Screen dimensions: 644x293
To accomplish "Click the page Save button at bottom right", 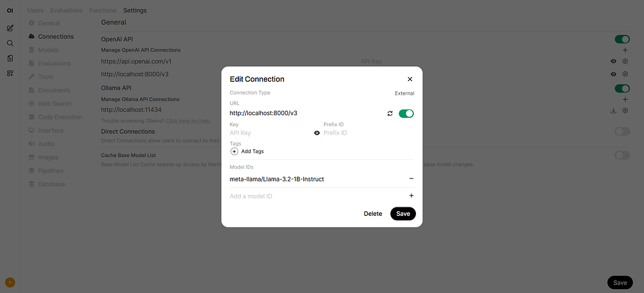I will click(620, 282).
